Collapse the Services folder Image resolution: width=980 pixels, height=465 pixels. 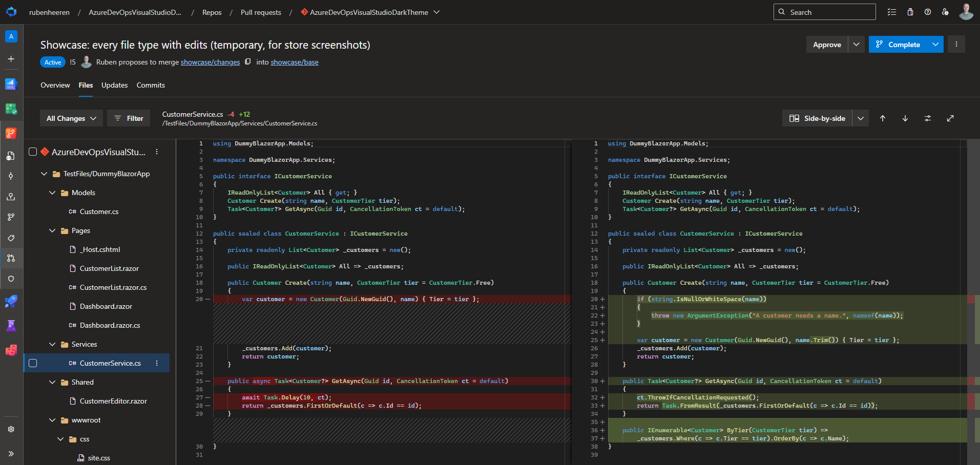[x=52, y=345]
